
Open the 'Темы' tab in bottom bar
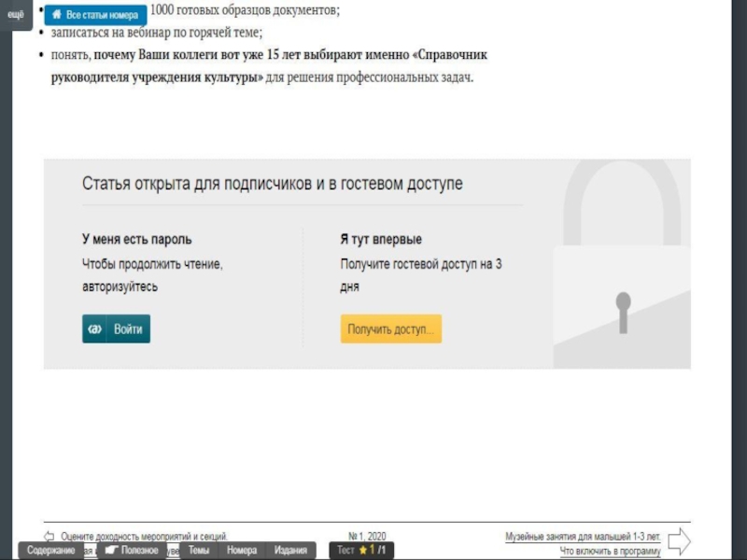pos(199,551)
